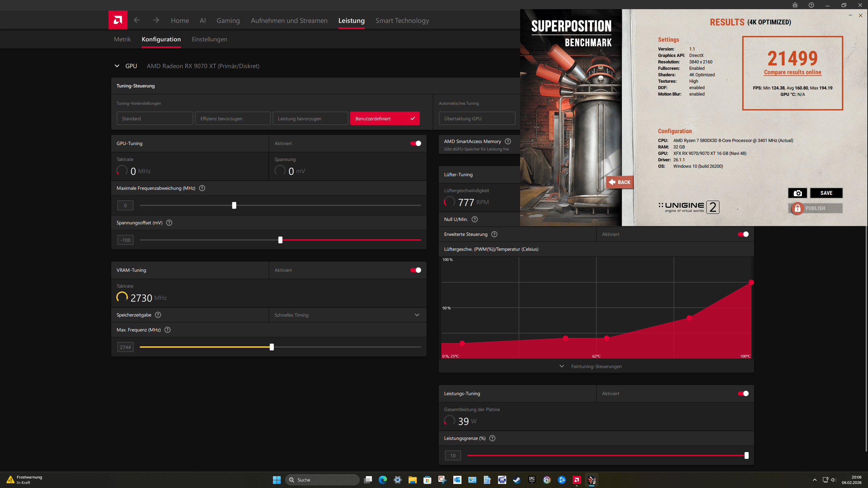Viewport: 868px width, 488px height.
Task: Open the Metrik sub-tab
Action: click(x=122, y=39)
